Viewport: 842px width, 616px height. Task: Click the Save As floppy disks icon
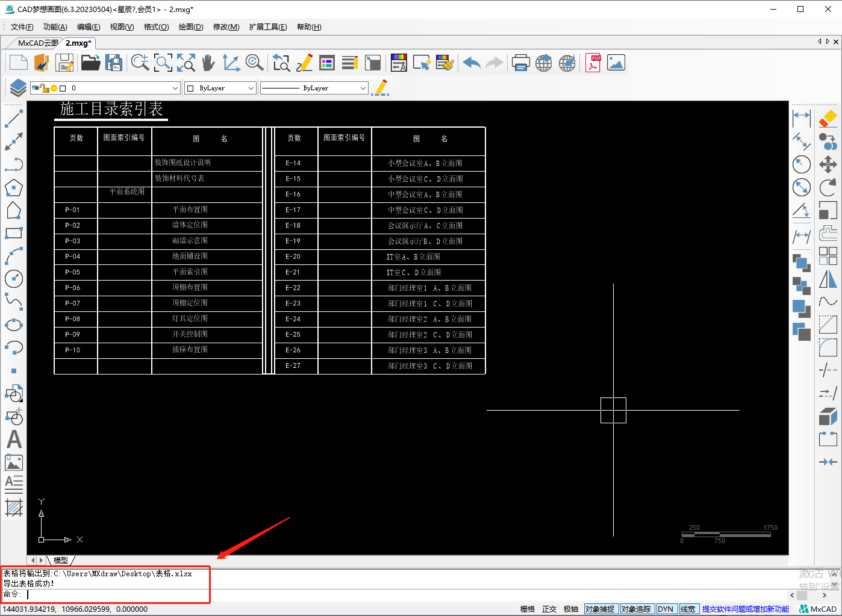(x=113, y=63)
